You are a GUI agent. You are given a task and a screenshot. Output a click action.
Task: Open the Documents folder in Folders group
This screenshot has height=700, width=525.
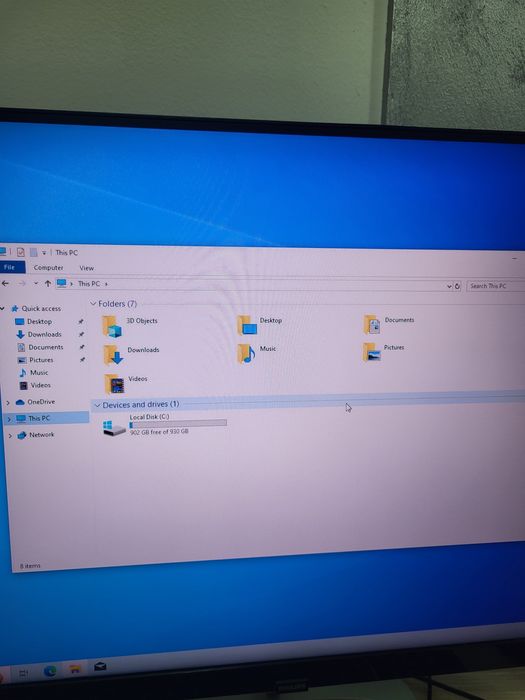[x=371, y=325]
